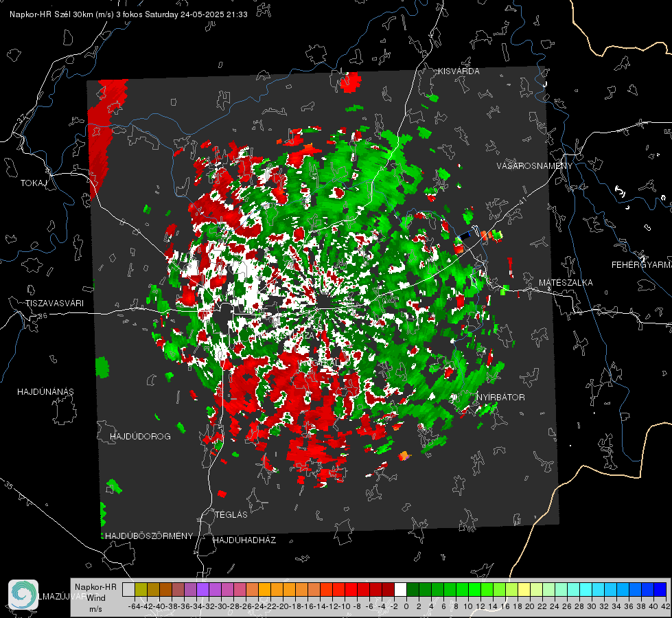Click the TISZAVASVÁRI town label
The height and width of the screenshot is (618, 672).
pos(54,304)
